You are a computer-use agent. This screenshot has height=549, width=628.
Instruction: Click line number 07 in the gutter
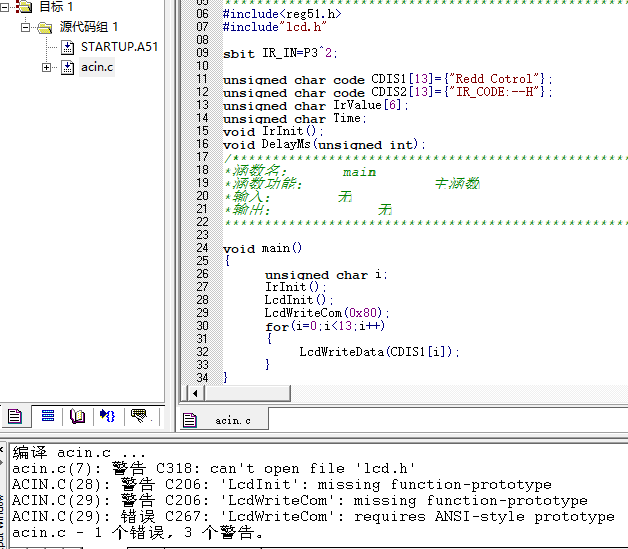[x=202, y=27]
